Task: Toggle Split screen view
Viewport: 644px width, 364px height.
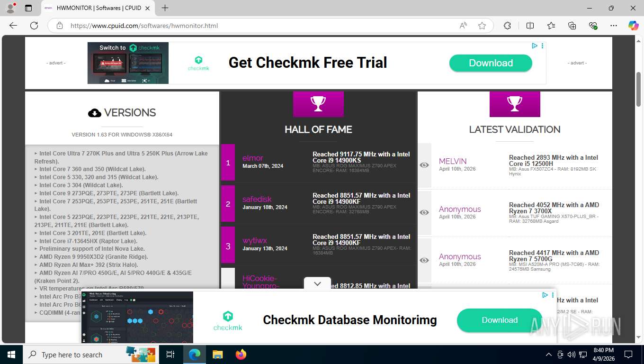Action: [x=530, y=26]
